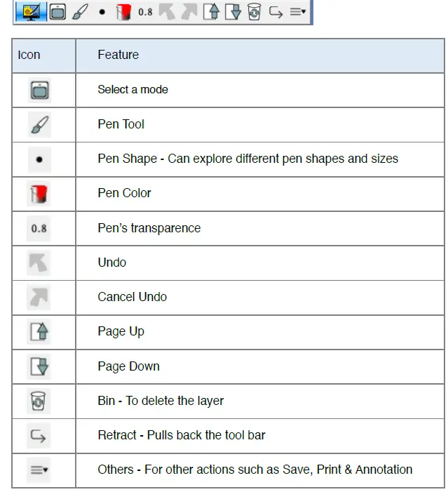Click the Bin icon in the top toolbar
This screenshot has height=492, width=448.
[x=254, y=12]
